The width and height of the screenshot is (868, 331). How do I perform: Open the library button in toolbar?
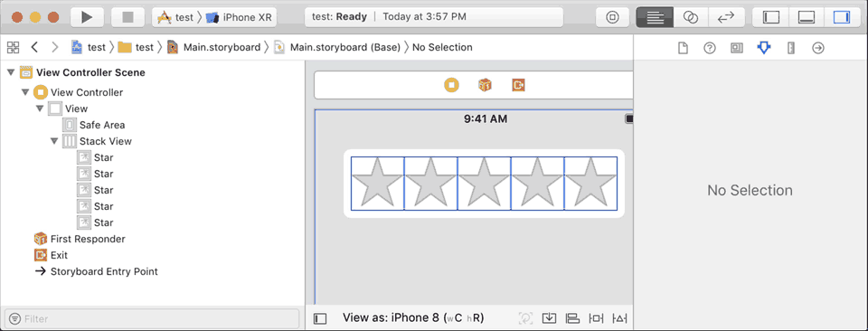pos(612,17)
